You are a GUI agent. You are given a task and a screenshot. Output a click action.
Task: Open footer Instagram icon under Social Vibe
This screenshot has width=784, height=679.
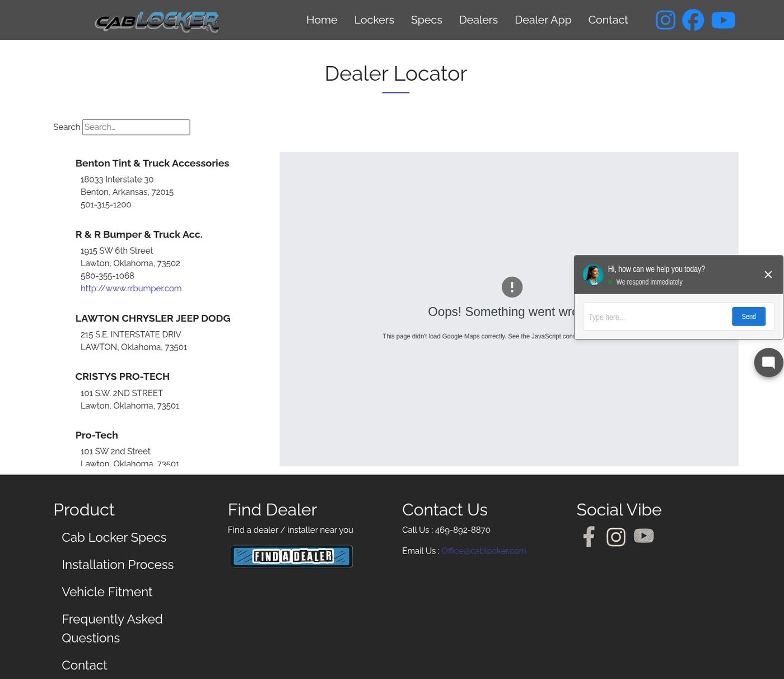[x=616, y=537]
